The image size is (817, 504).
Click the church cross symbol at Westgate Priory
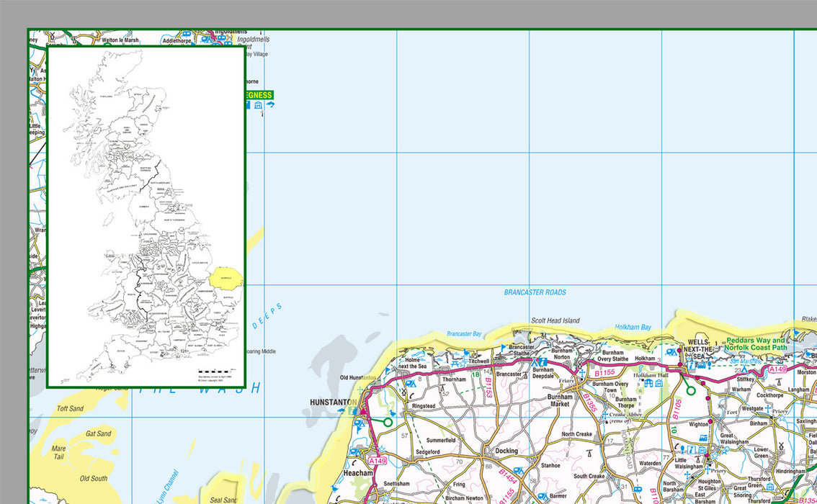767,408
